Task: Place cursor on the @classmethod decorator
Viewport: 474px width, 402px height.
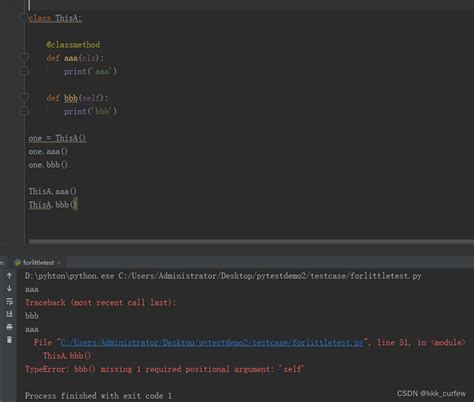Action: coord(73,45)
